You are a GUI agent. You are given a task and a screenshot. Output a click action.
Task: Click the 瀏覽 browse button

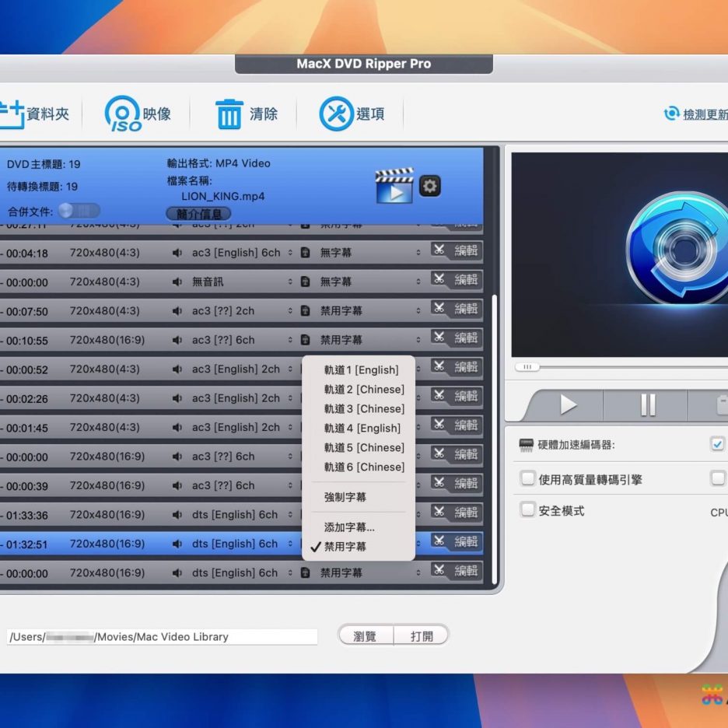(x=365, y=636)
